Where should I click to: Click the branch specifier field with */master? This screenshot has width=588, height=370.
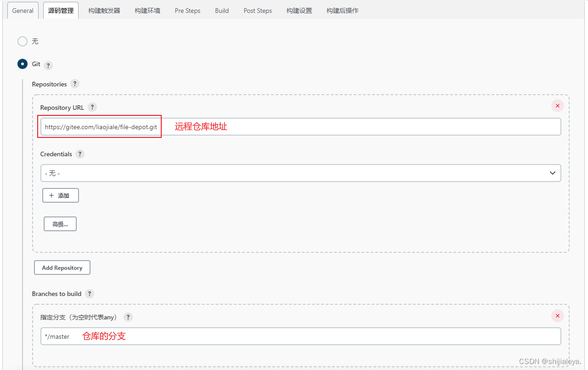301,336
